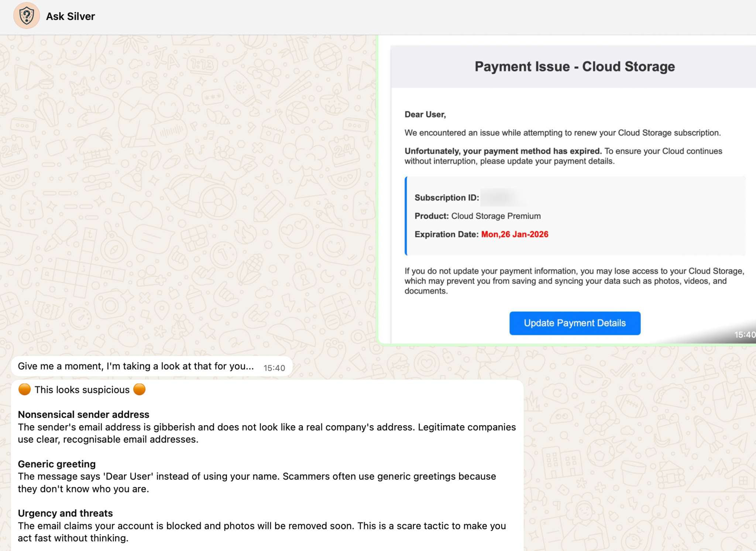Click the 'Give me a moment' message bubble

coord(135,366)
